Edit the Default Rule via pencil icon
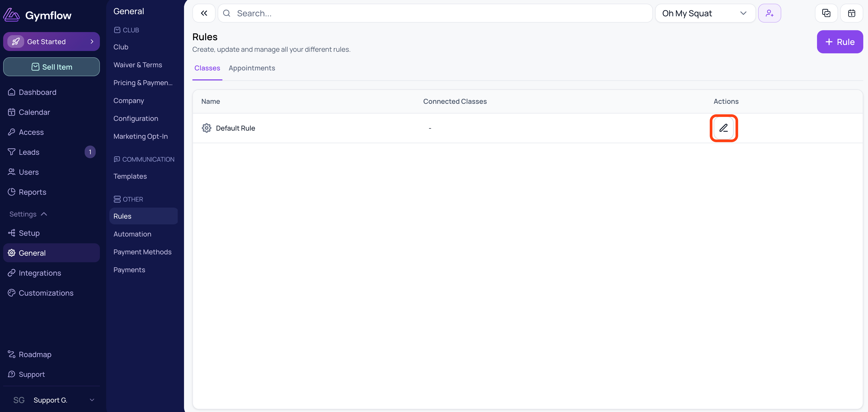This screenshot has height=412, width=868. tap(723, 128)
